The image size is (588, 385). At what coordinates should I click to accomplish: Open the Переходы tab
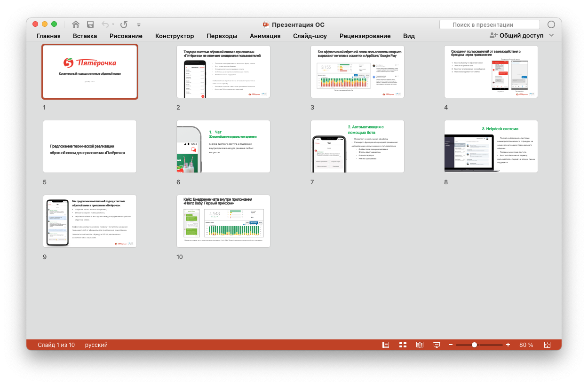pyautogui.click(x=222, y=36)
